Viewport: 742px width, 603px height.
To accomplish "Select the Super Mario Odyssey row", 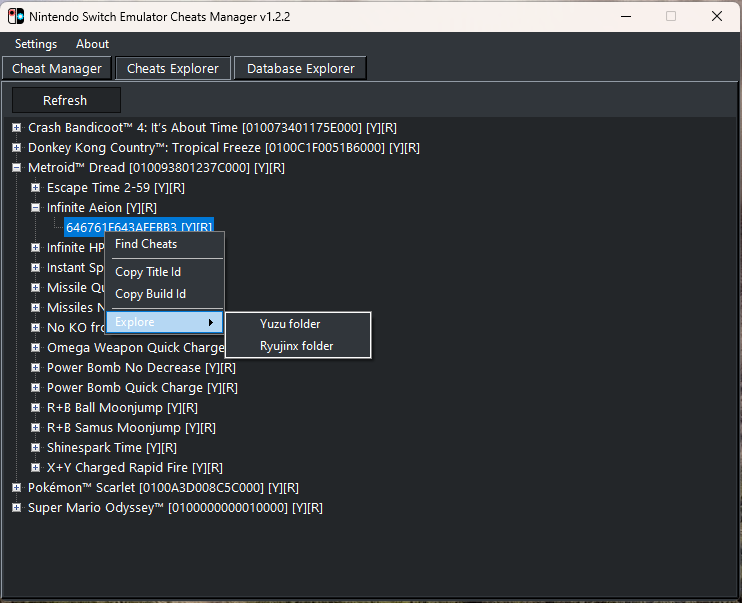I will (175, 508).
